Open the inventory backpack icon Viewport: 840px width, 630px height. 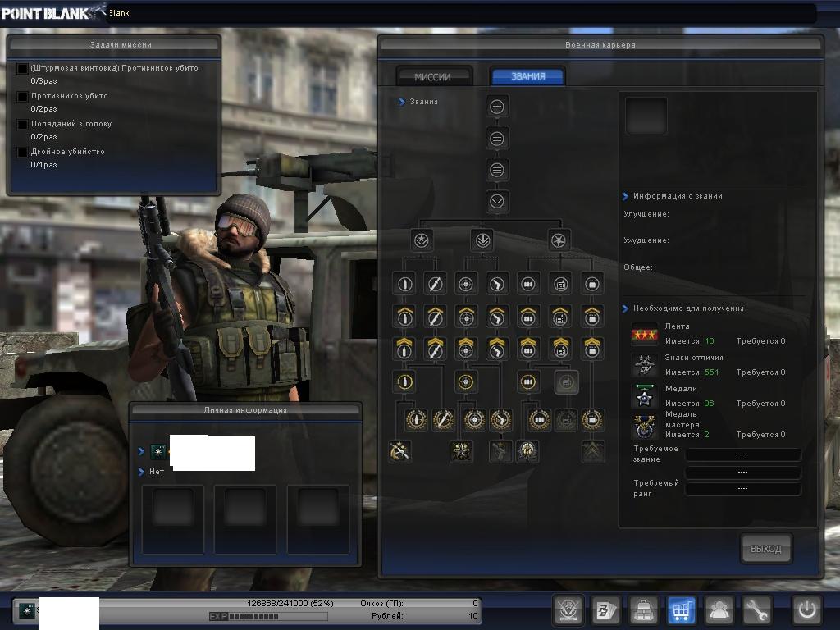(644, 610)
